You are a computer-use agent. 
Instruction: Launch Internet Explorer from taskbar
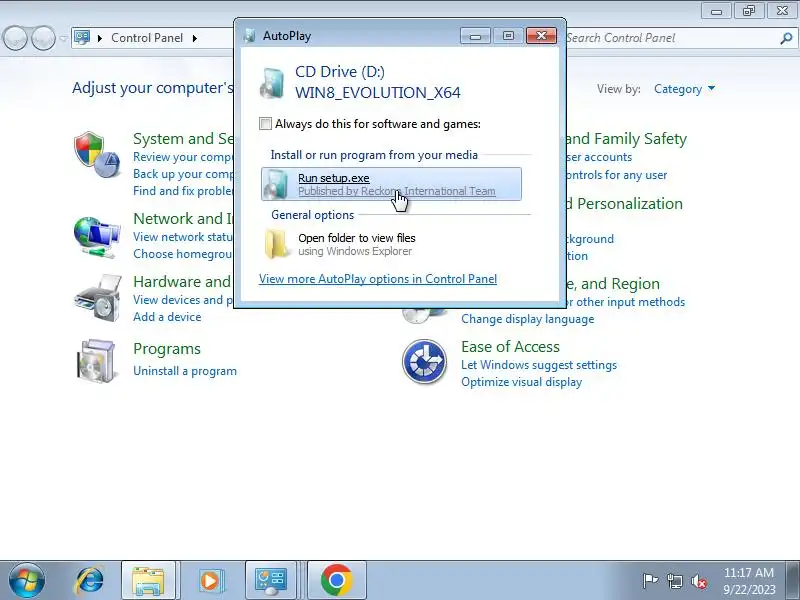click(89, 580)
